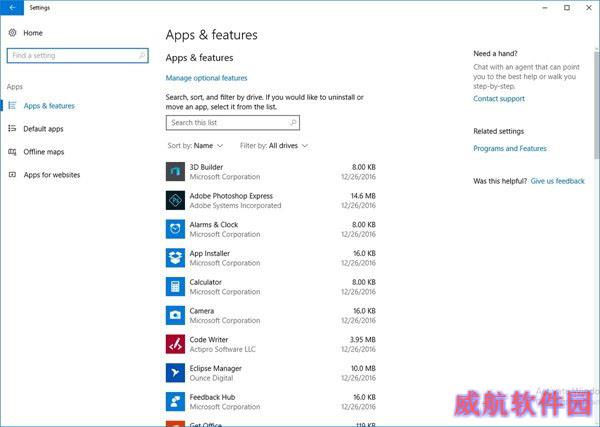Viewport: 600px width, 427px height.
Task: Click Ounce Digital publisher text
Action: 211,378
